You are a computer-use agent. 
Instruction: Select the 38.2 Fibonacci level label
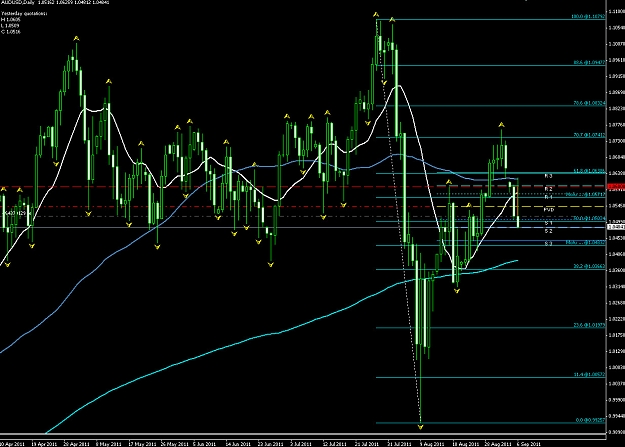point(590,266)
